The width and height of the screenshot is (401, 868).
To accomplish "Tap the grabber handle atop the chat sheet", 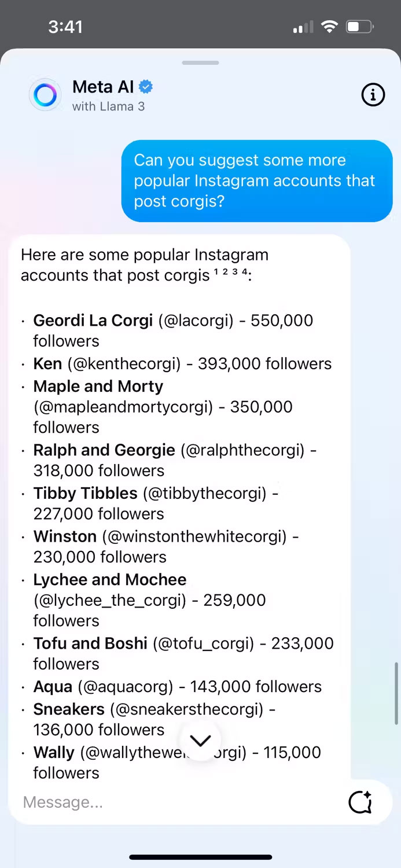I will [x=200, y=62].
